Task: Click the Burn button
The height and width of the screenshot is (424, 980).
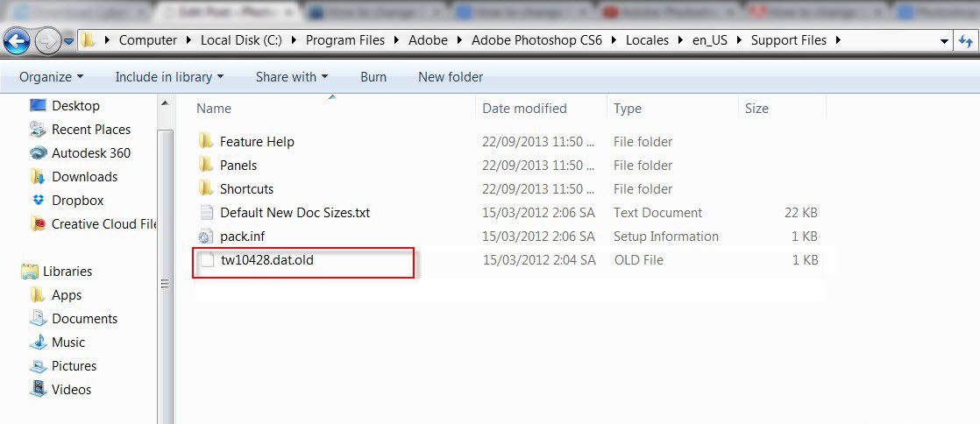Action: [373, 77]
